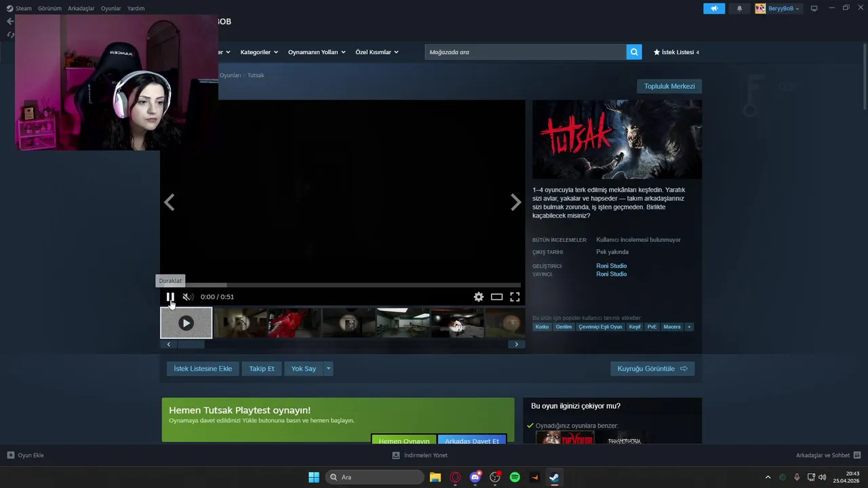
Task: Switch the trailer to fullscreen
Action: pyautogui.click(x=515, y=297)
